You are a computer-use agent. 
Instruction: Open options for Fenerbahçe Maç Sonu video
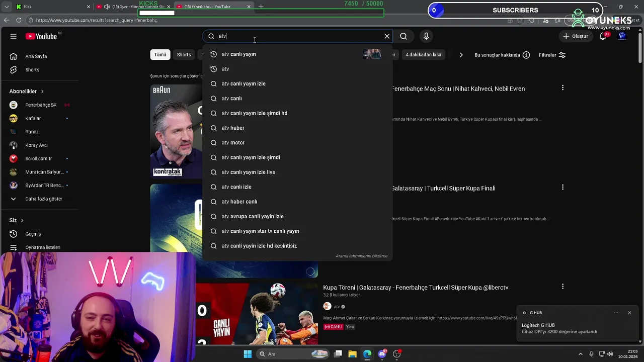coord(562,88)
